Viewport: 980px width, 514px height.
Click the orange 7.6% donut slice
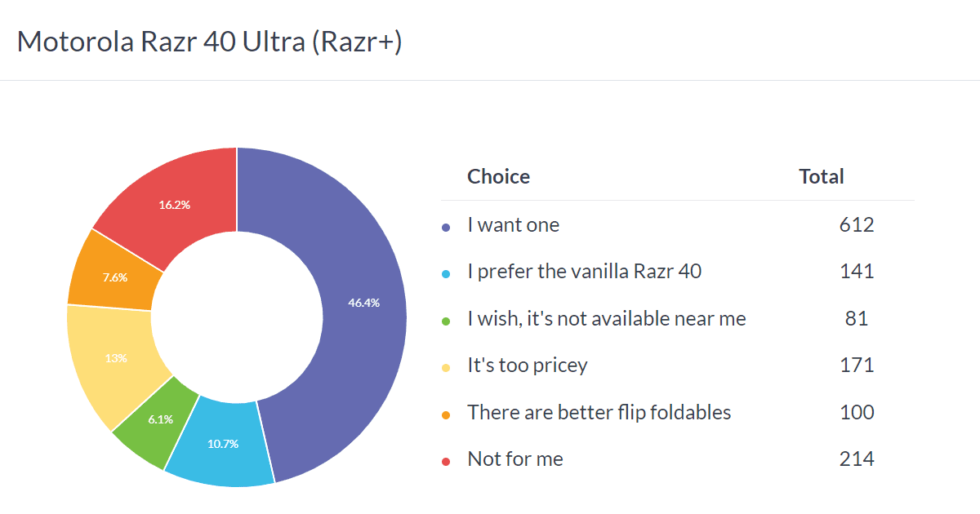click(115, 277)
